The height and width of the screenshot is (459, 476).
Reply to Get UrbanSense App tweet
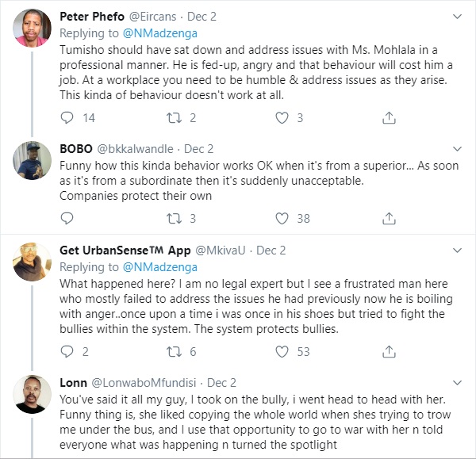68,350
